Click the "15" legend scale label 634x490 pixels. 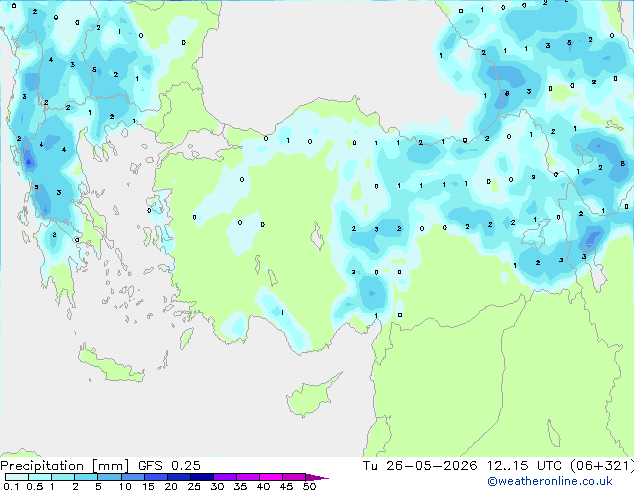(148, 486)
